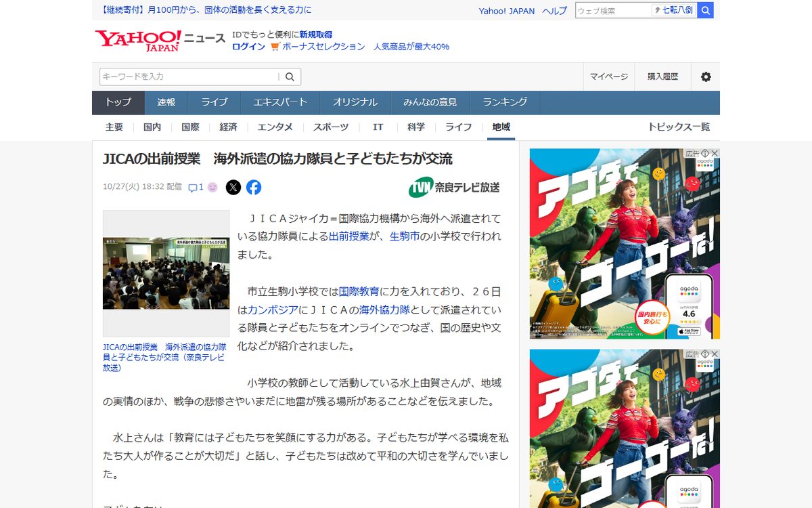Open the ランキング tab

click(505, 102)
